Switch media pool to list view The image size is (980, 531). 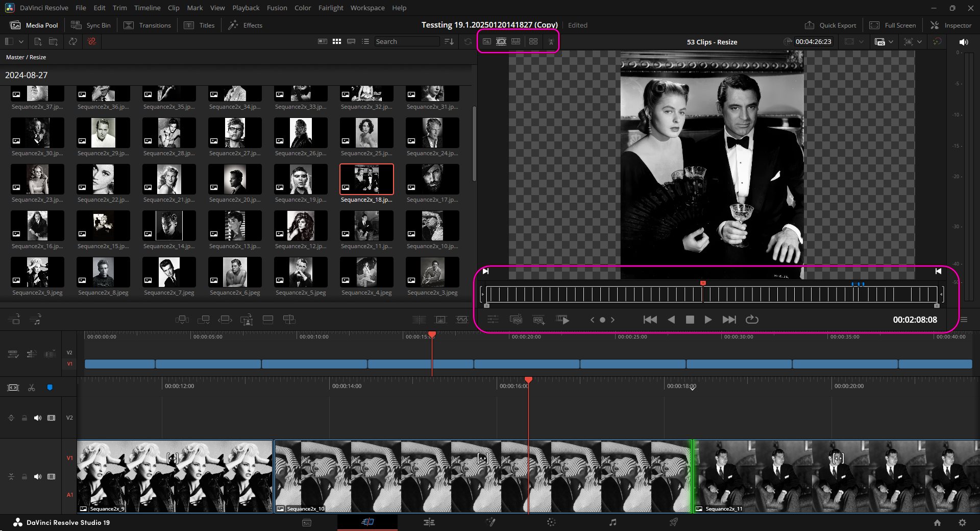[365, 41]
